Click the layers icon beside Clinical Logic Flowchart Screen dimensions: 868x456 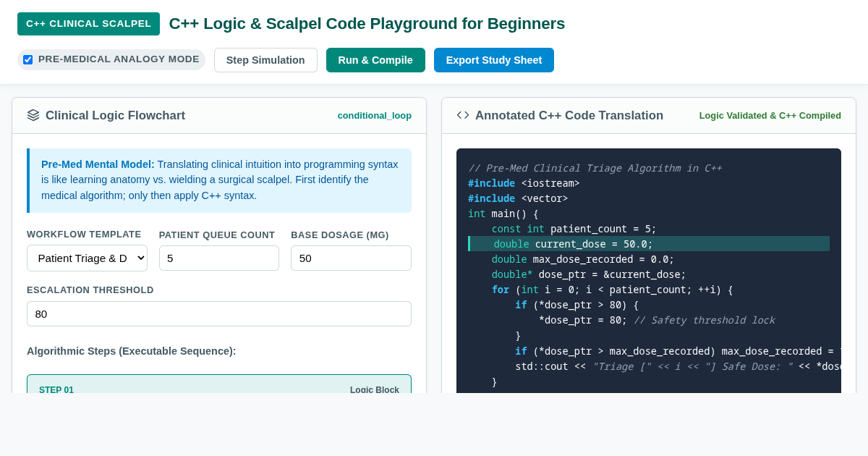point(33,115)
